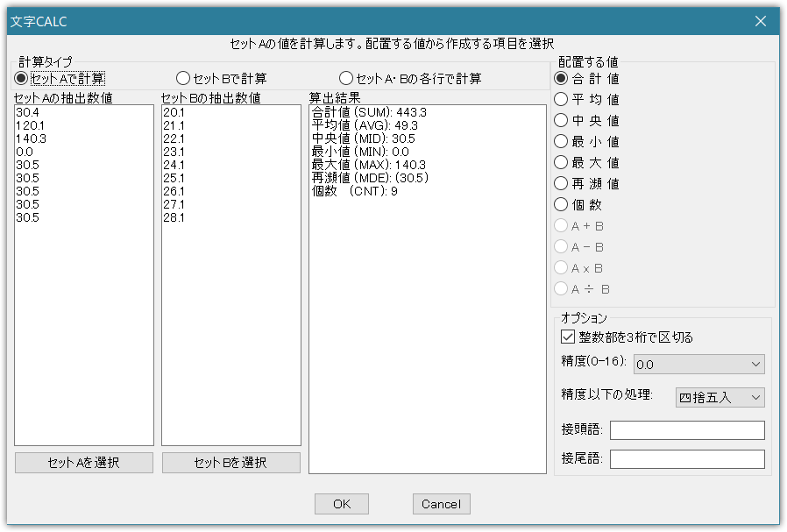Choose 最小値 as the value to place

[562, 142]
